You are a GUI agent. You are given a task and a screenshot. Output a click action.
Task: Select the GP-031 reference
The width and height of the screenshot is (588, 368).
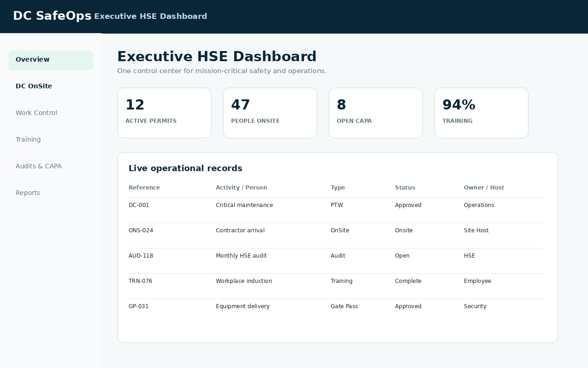[x=139, y=306]
